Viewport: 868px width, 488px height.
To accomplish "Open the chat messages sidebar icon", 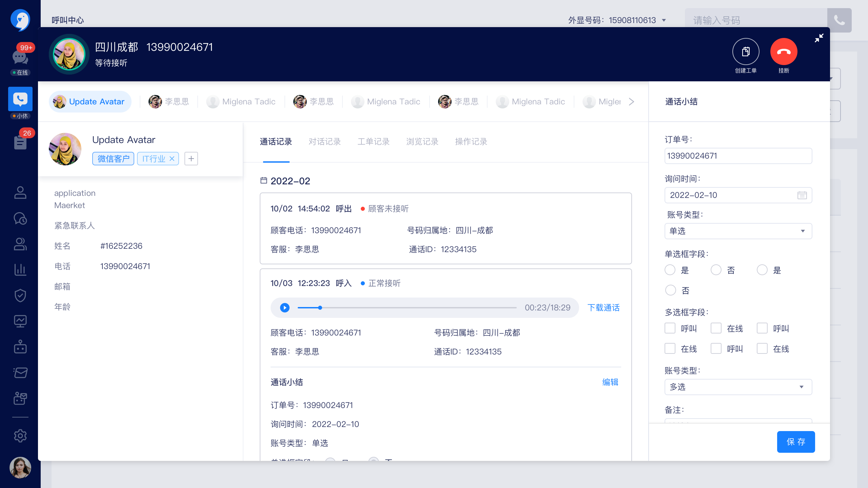I will 20,58.
